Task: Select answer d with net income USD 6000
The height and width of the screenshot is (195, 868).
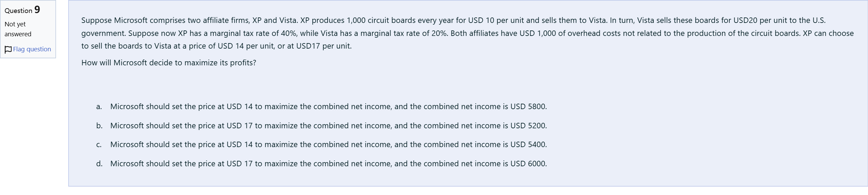Action: click(x=328, y=164)
